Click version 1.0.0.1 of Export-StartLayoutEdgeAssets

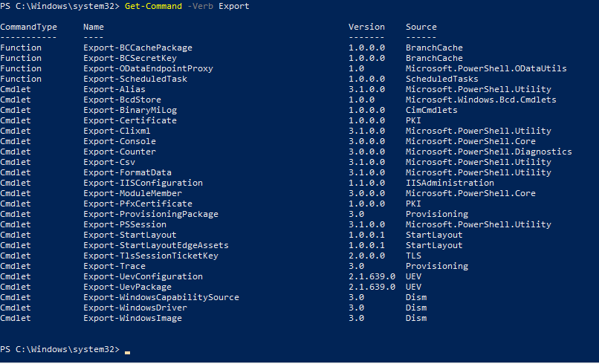click(366, 245)
